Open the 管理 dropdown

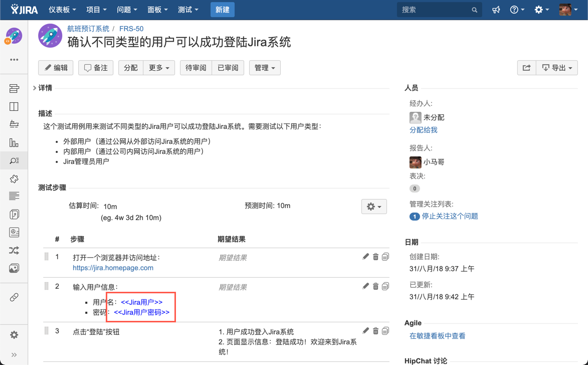(x=265, y=68)
